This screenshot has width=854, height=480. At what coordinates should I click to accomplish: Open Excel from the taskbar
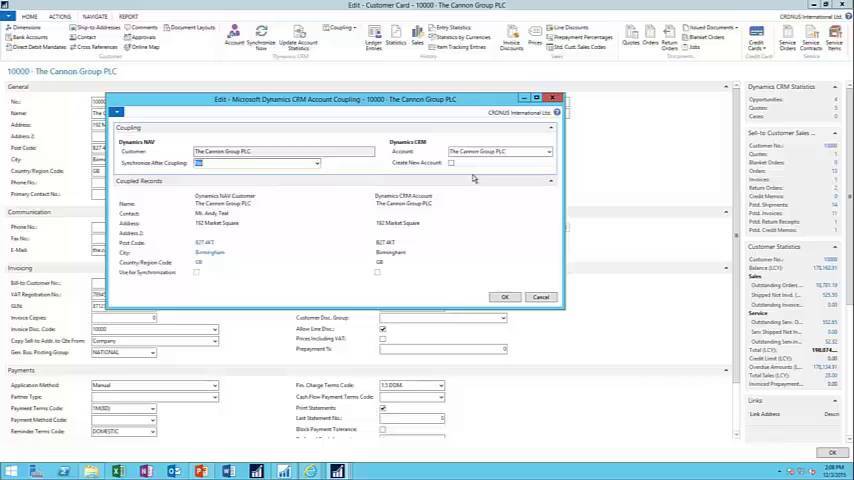click(x=118, y=471)
